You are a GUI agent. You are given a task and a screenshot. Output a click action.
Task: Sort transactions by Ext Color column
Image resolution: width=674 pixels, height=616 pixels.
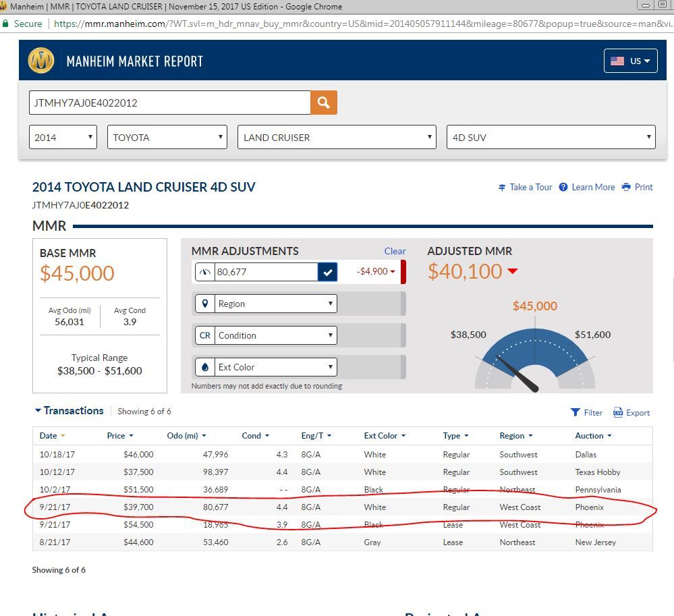coord(385,435)
